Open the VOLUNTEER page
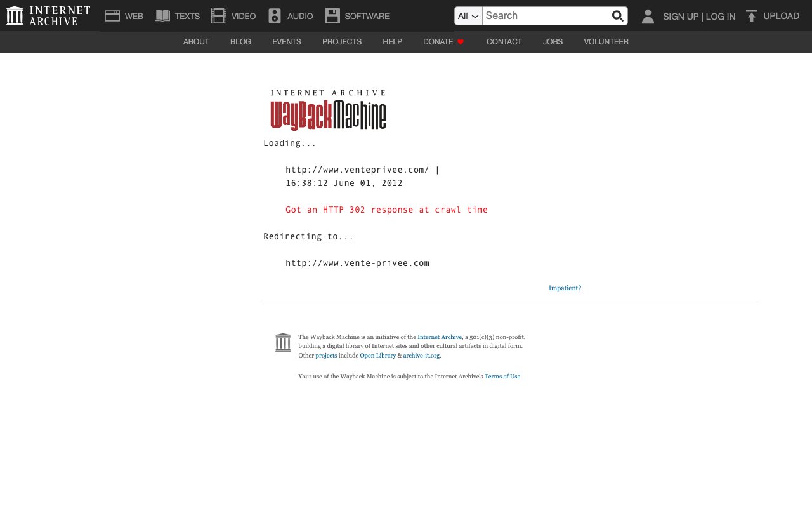 pos(606,42)
